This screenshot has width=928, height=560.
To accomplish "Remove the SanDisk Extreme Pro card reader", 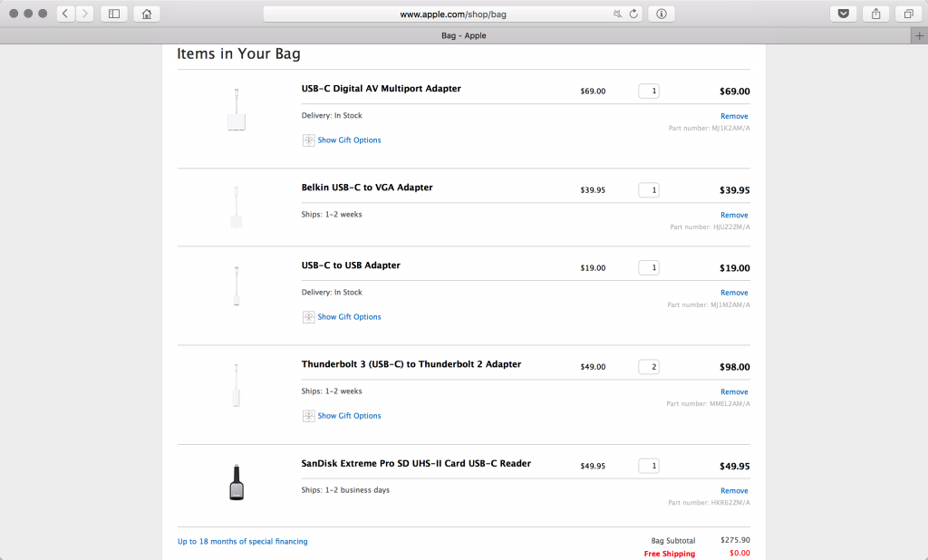I will tap(734, 490).
